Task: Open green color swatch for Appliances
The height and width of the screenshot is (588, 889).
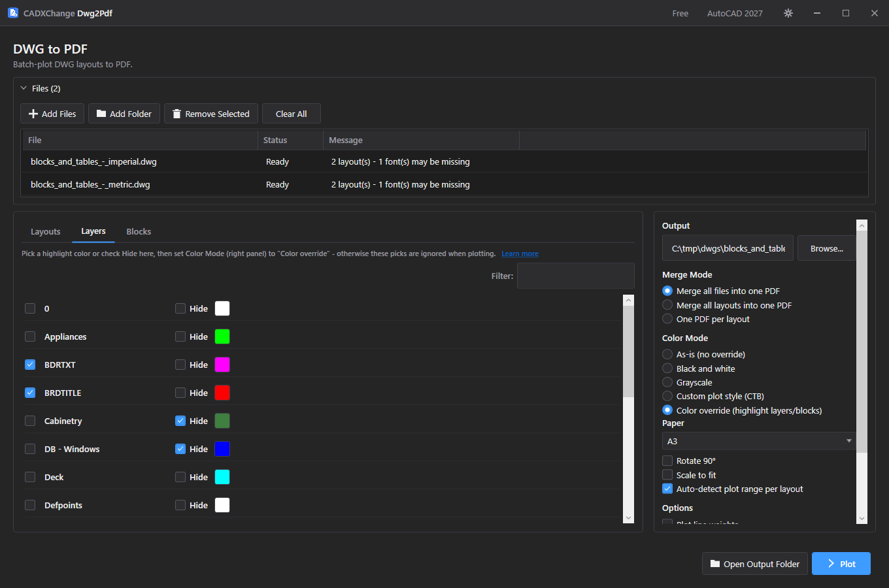Action: click(222, 336)
